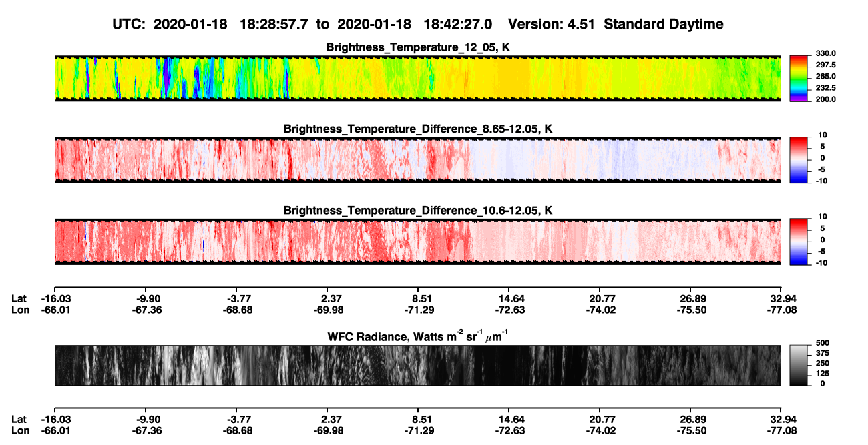
Task: Click longitude -74.02 on the axis above WFC panel
Action: pyautogui.click(x=600, y=310)
